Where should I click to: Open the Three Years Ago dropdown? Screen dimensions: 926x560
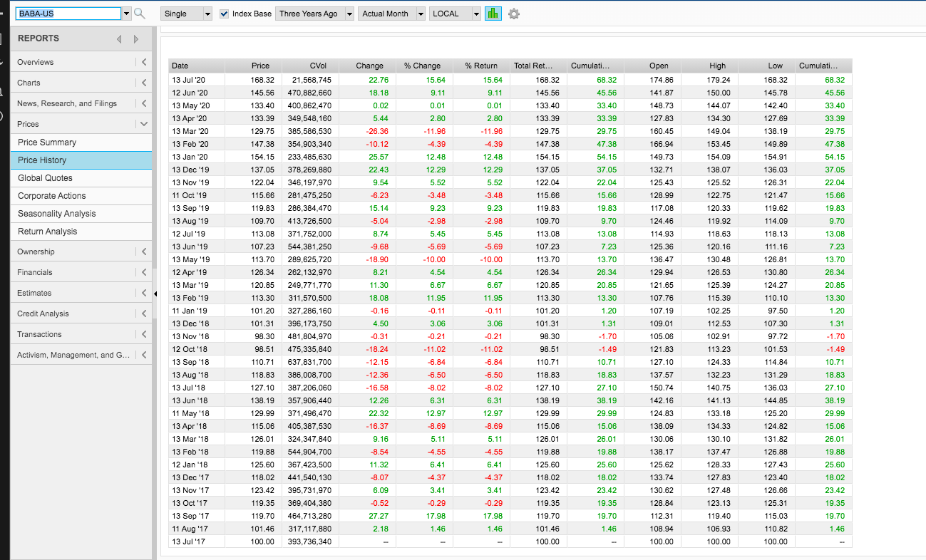point(315,14)
